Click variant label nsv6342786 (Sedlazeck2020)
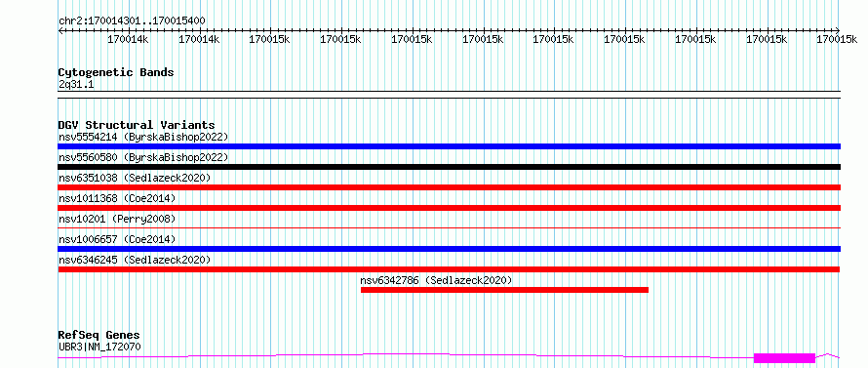 click(x=436, y=280)
